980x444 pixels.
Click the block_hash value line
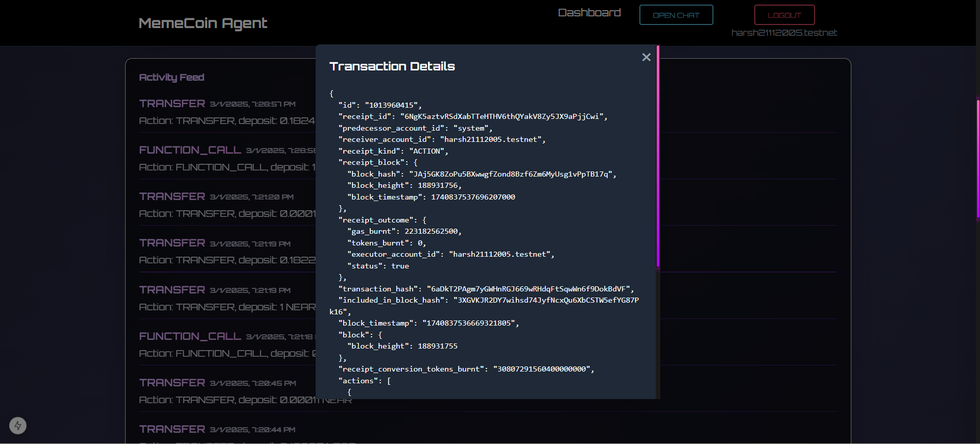[482, 174]
